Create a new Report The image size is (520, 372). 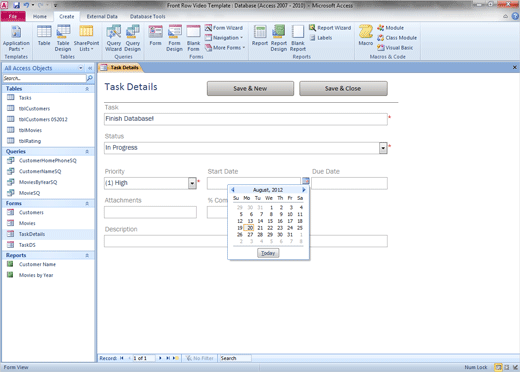260,36
